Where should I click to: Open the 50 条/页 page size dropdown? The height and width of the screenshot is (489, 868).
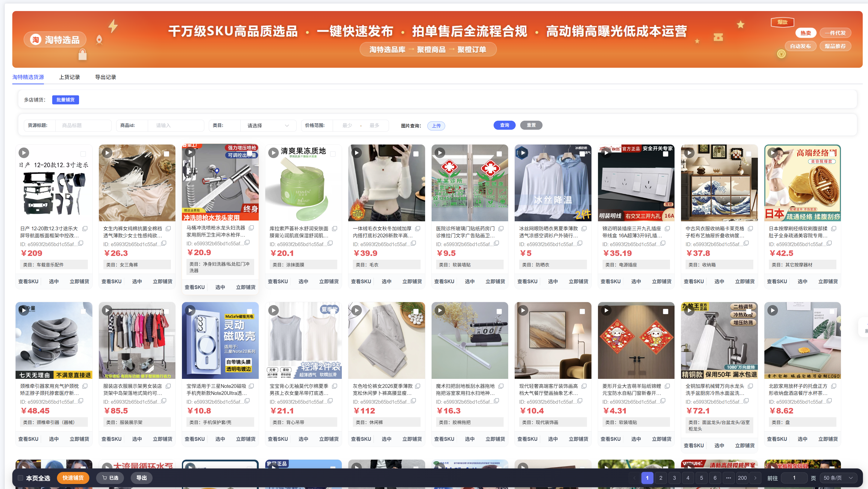point(838,477)
